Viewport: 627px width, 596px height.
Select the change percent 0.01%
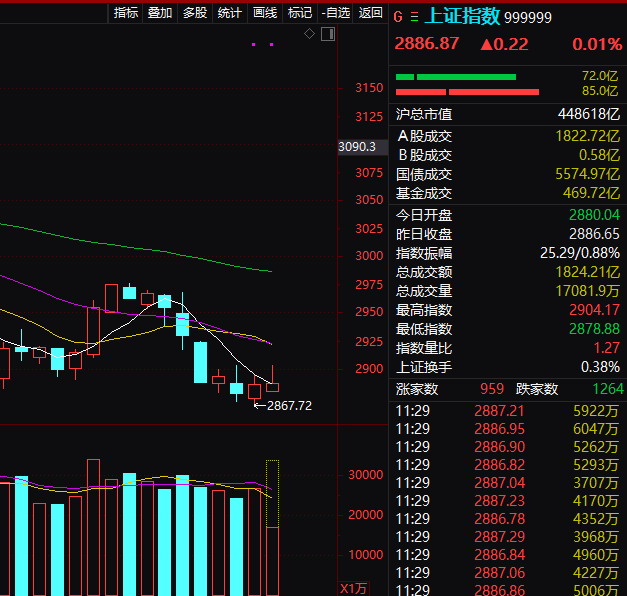(x=597, y=44)
